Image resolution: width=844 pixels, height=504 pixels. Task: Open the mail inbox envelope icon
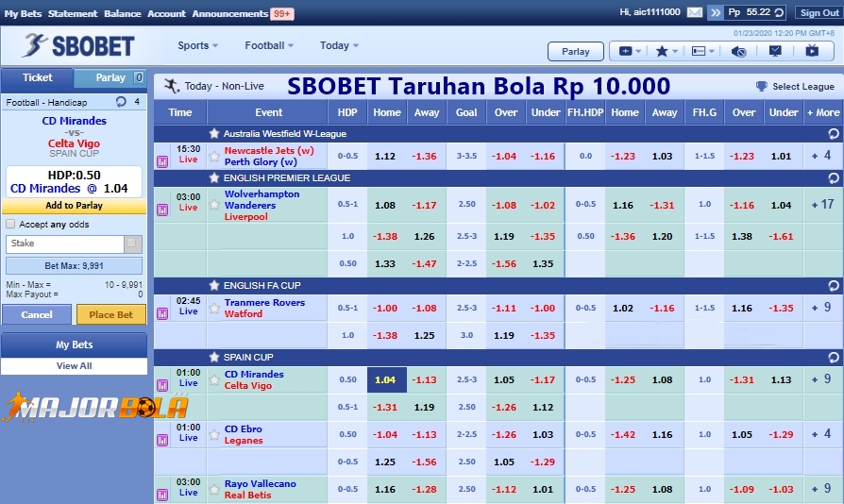(x=695, y=13)
